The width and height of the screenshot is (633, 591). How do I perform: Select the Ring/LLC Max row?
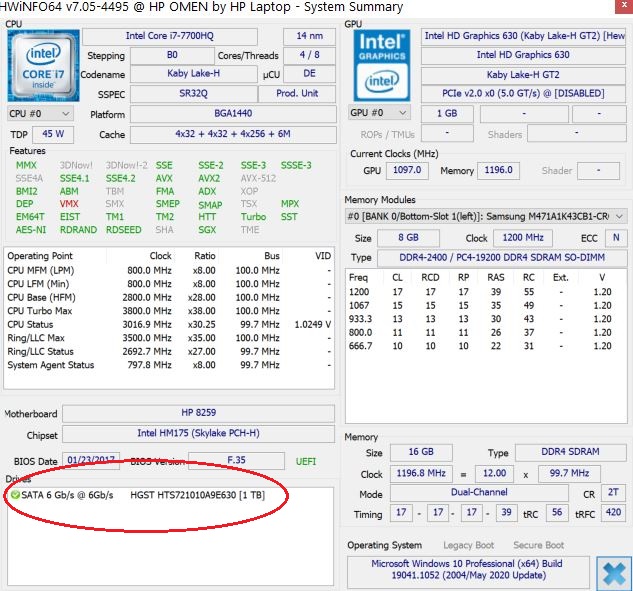pyautogui.click(x=169, y=338)
